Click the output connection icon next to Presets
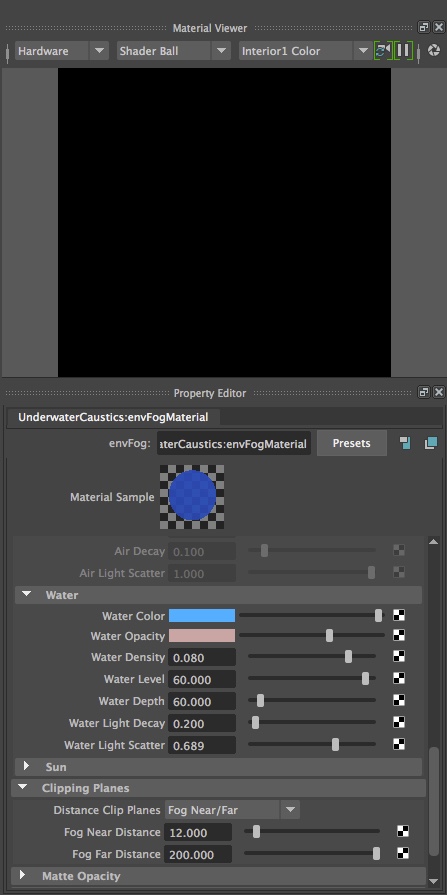This screenshot has width=447, height=895. point(431,443)
